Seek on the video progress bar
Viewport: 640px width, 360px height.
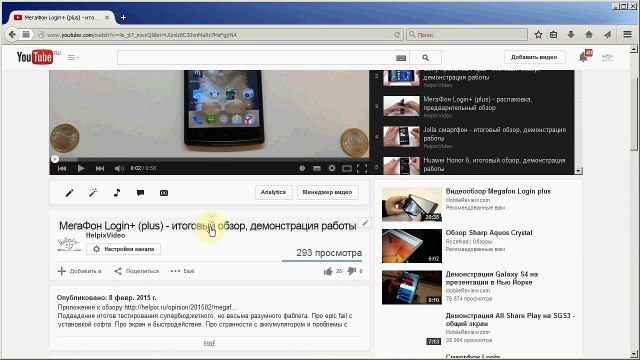click(x=209, y=159)
